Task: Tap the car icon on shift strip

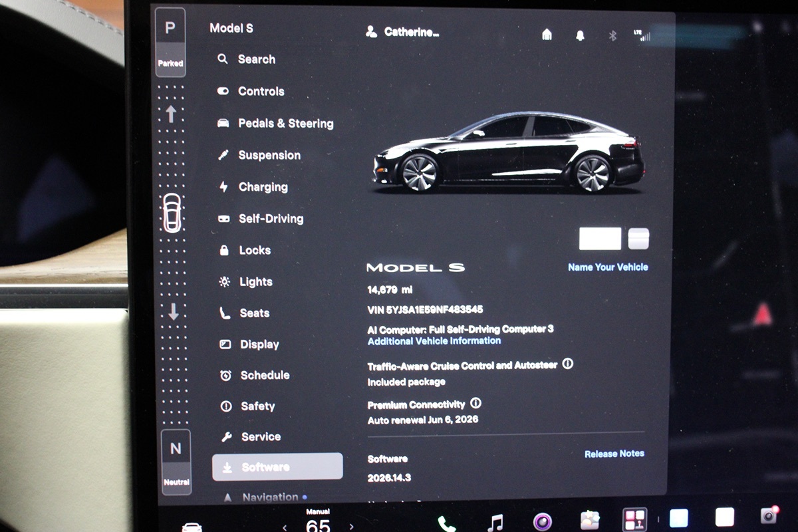Action: point(172,213)
